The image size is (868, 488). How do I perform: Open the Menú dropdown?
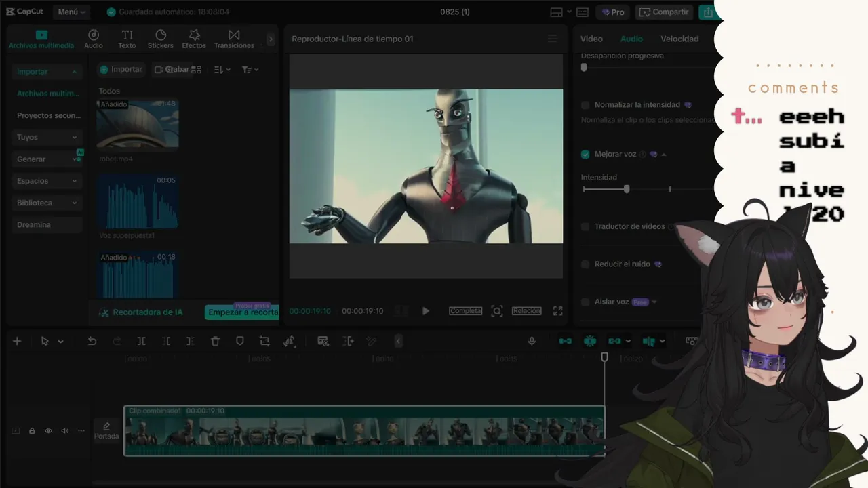click(x=71, y=12)
